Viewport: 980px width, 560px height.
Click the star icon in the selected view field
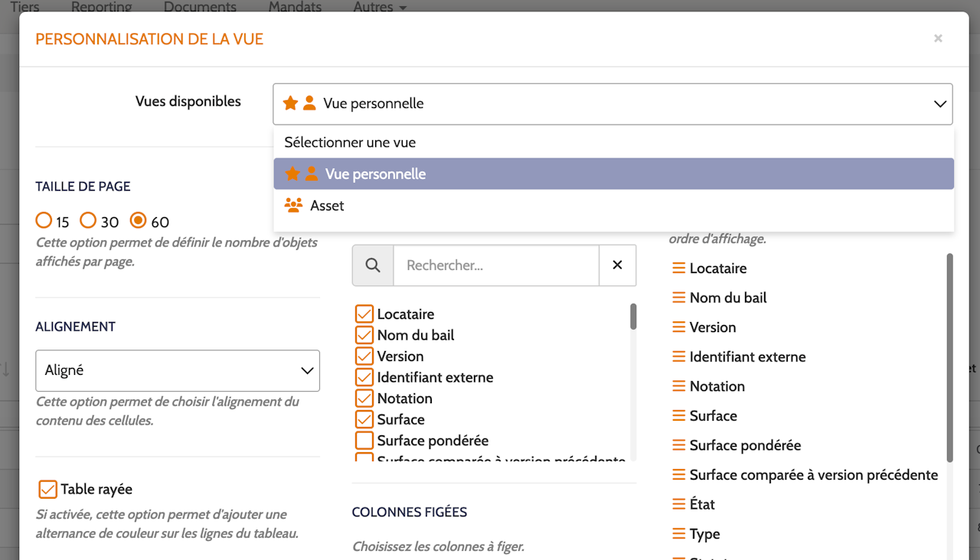(x=290, y=103)
